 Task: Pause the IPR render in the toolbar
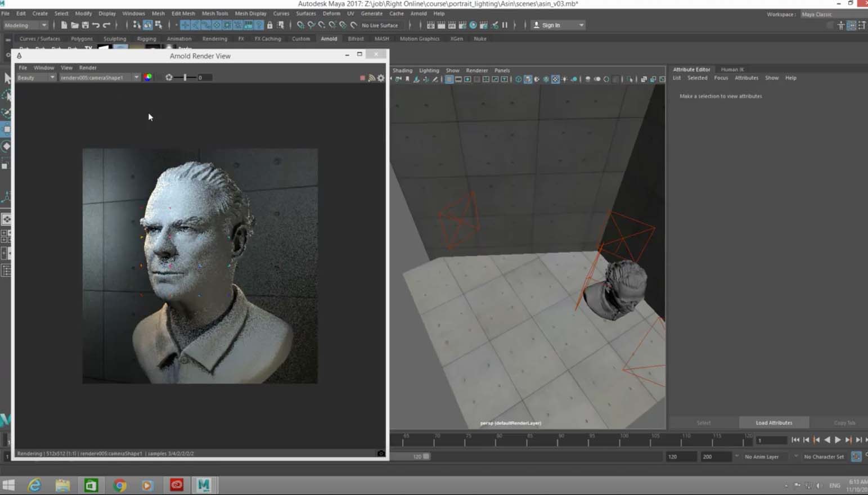pos(505,25)
